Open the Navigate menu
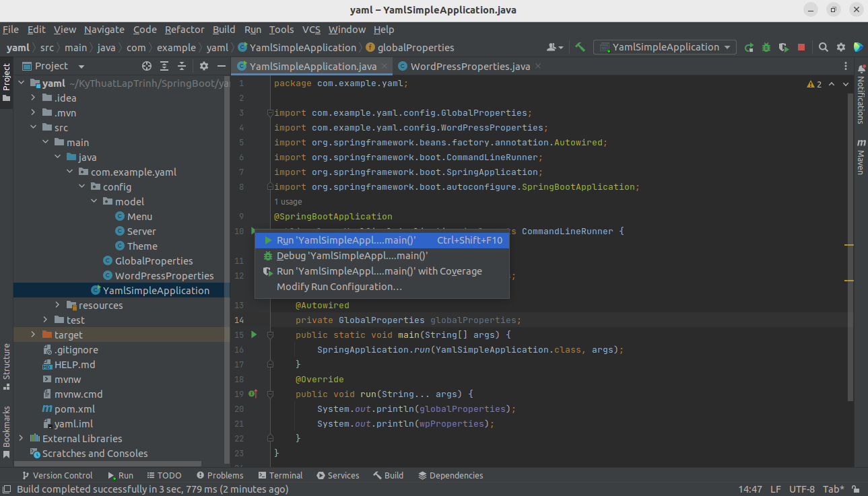The height and width of the screenshot is (496, 868). 104,30
